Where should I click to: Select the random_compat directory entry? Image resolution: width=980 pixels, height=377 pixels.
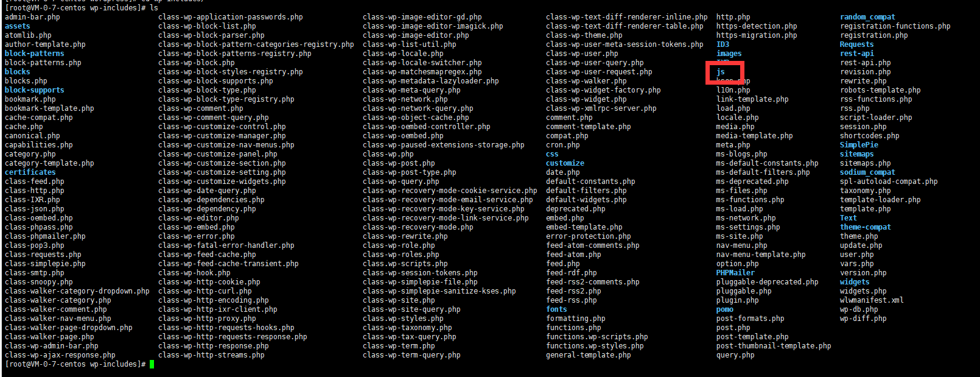coord(867,17)
